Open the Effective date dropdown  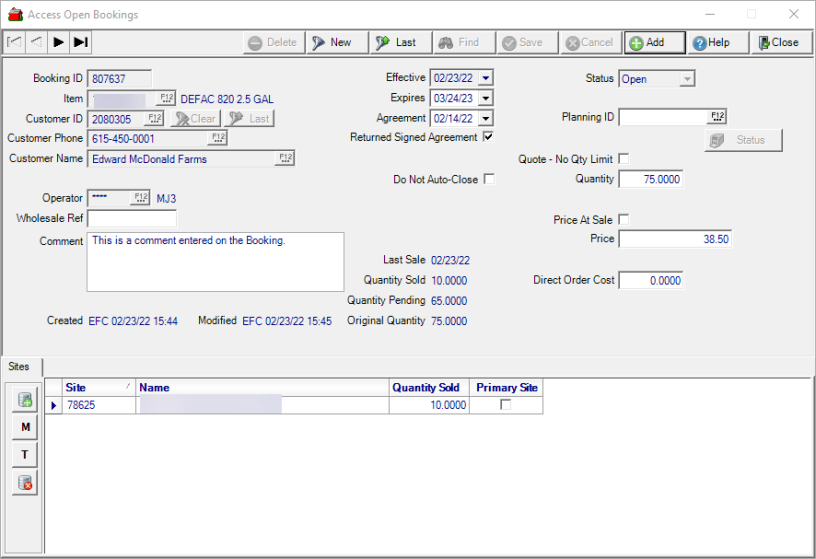click(x=485, y=78)
